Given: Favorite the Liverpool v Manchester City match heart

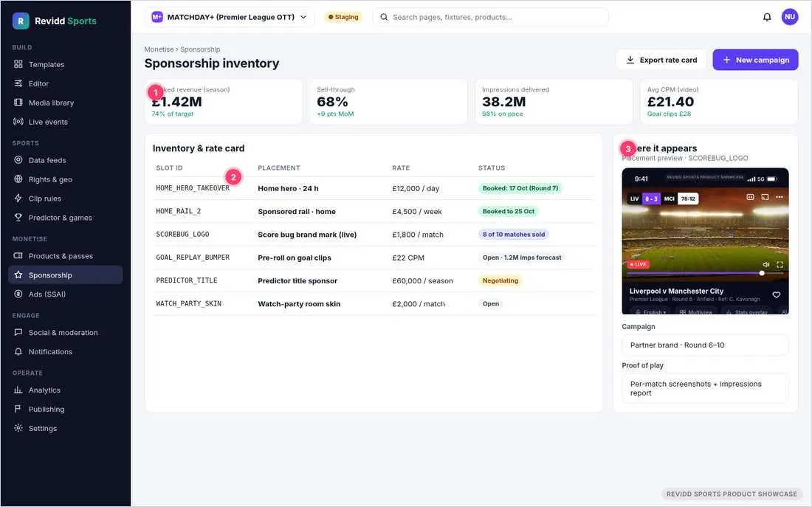Looking at the screenshot, I should pyautogui.click(x=777, y=294).
